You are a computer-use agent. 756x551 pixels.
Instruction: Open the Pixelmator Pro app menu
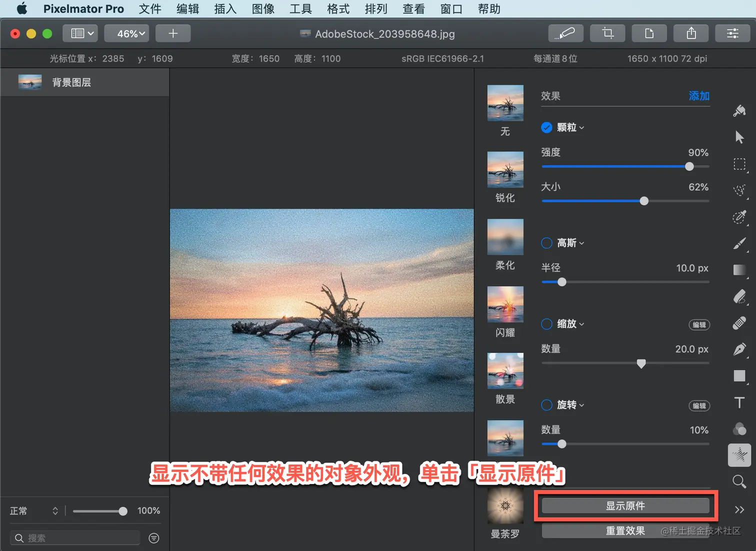coord(83,9)
